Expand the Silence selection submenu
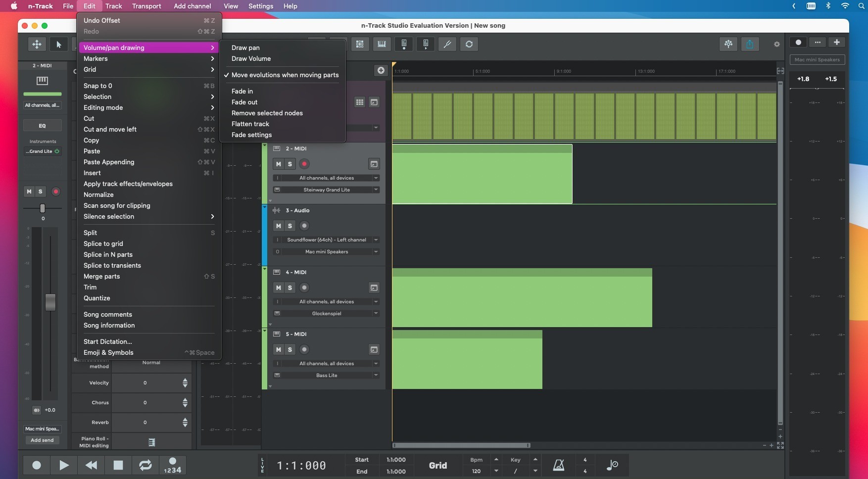 pyautogui.click(x=148, y=216)
